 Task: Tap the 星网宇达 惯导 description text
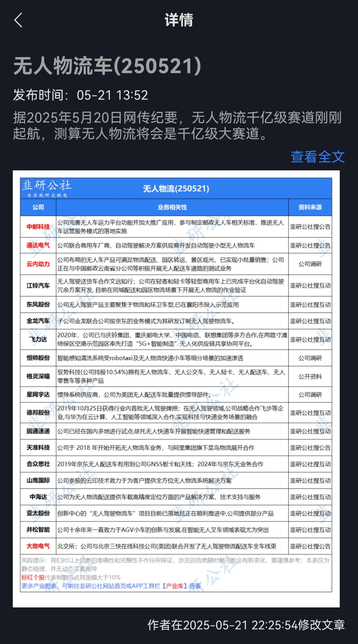pyautogui.click(x=134, y=395)
